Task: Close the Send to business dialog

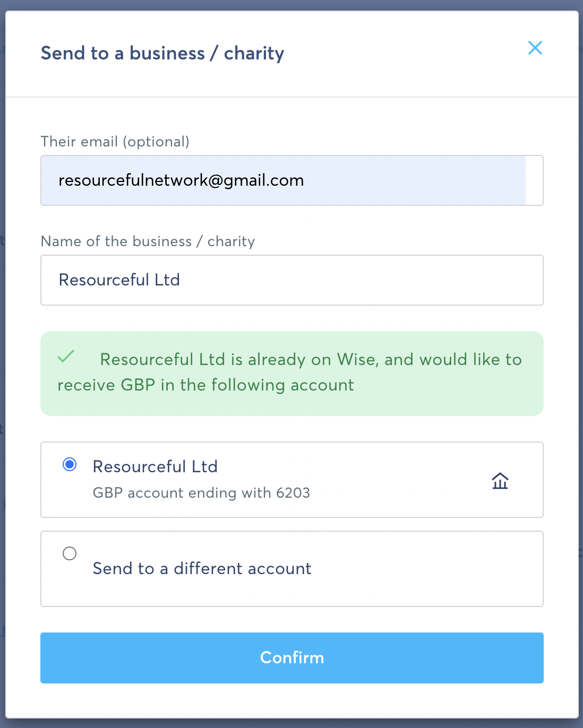Action: point(535,48)
